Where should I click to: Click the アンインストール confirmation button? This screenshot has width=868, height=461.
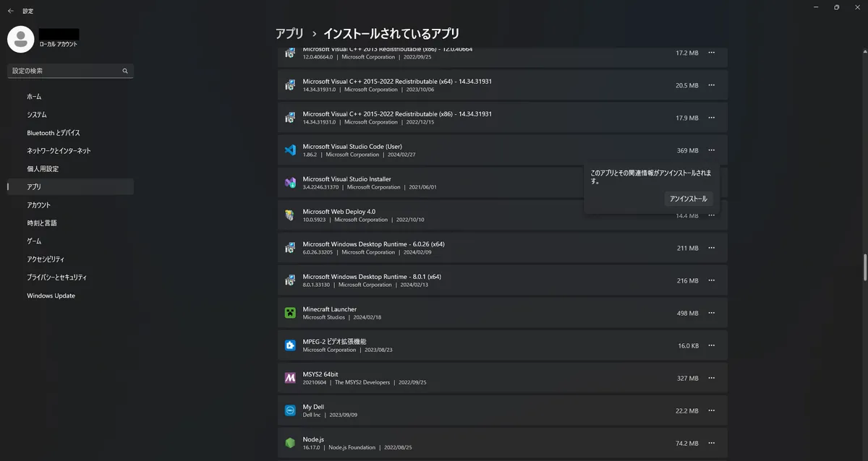688,198
